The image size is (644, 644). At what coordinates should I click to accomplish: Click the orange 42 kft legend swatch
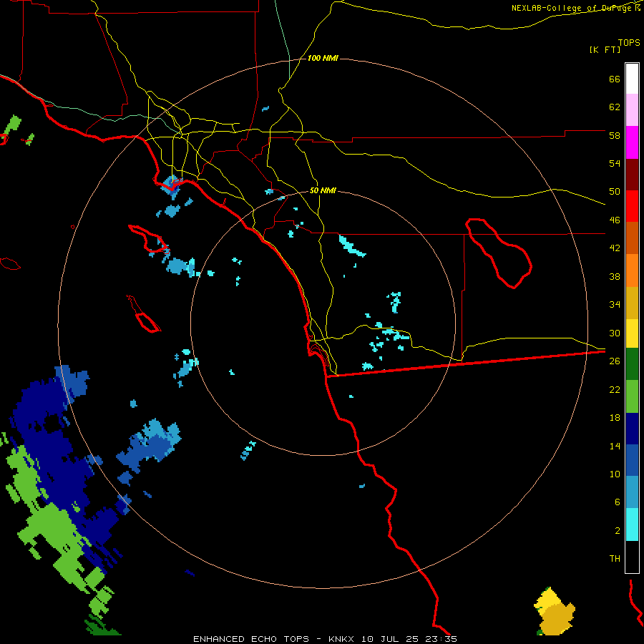[x=632, y=270]
